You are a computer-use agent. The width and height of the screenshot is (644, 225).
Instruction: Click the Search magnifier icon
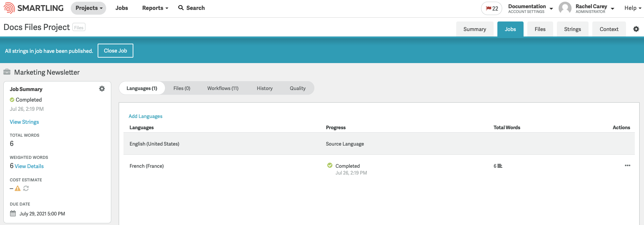181,8
